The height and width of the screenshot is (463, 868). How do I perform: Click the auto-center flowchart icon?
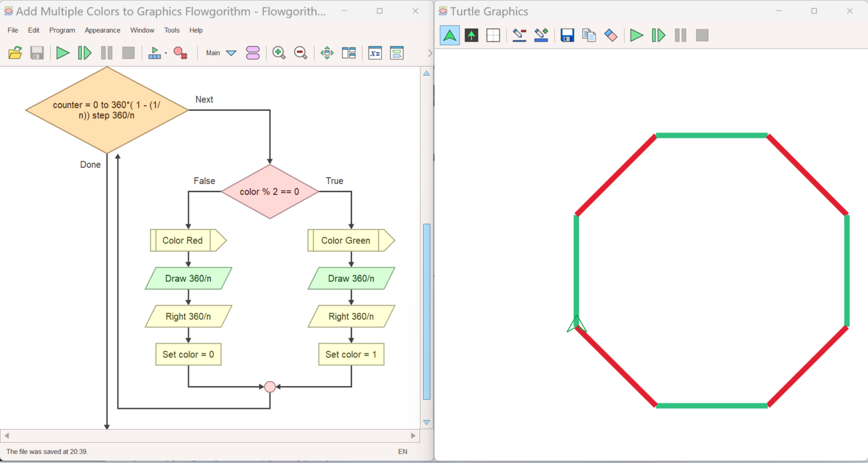tap(327, 53)
